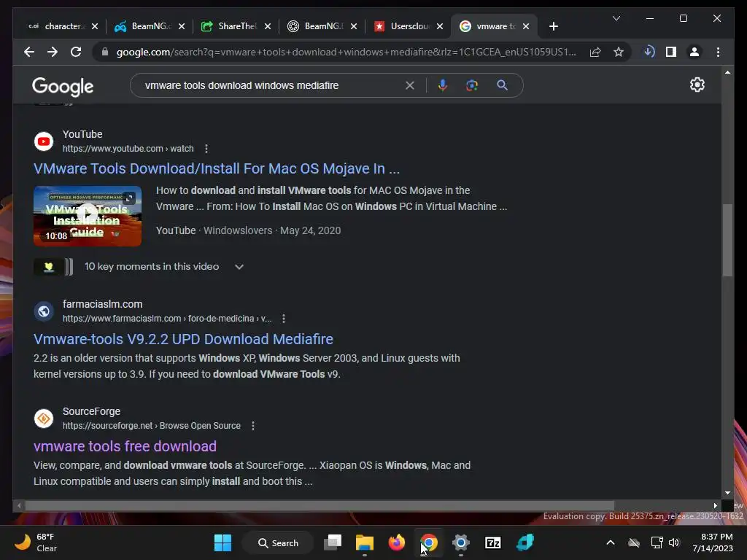Open VMware Tools Download/Install For Mac OS link

point(216,168)
